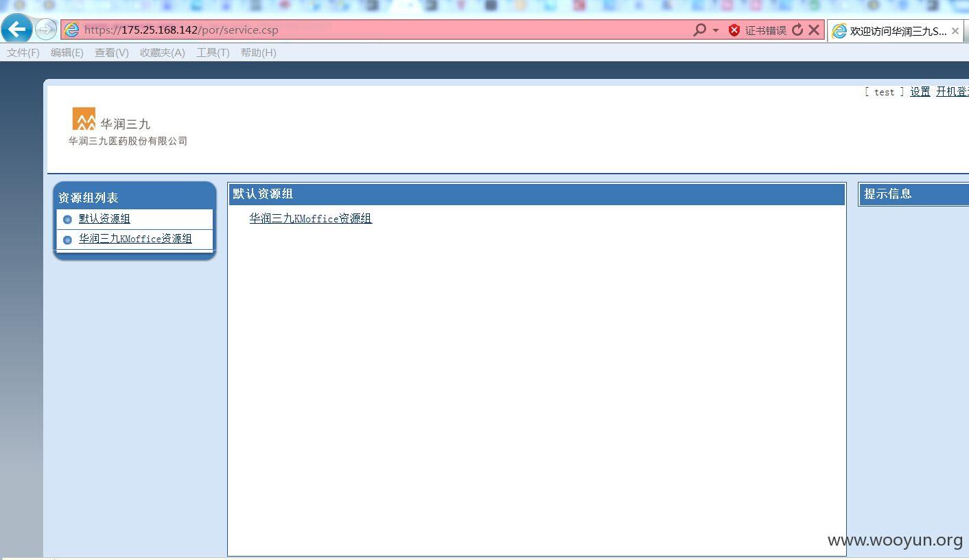
Task: Click the 华润三九医药股份有限公司 company name text
Action: click(x=128, y=141)
